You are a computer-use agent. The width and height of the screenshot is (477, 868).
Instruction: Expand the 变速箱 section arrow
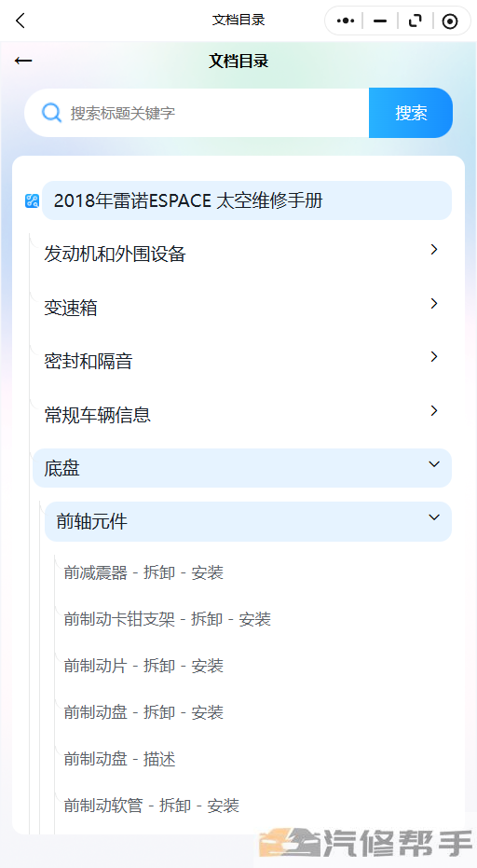point(434,303)
